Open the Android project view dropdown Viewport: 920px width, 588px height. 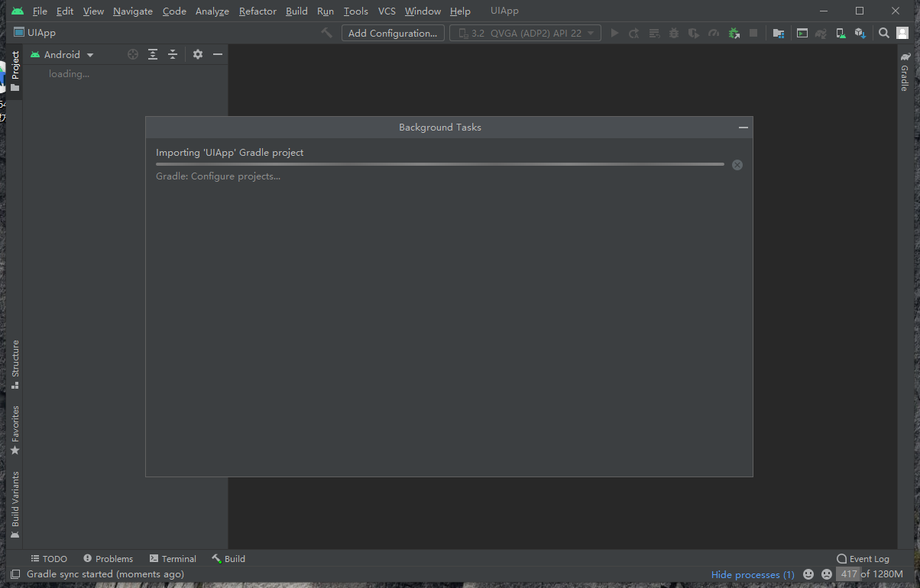pyautogui.click(x=62, y=55)
